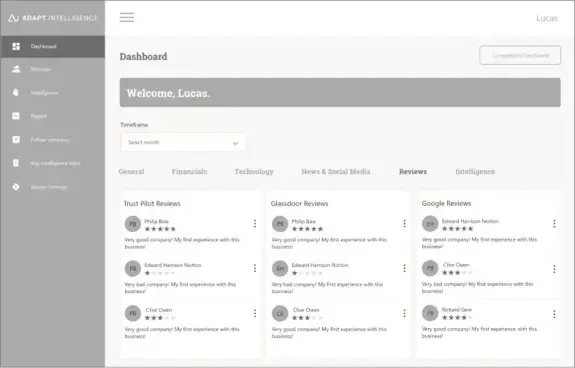Select the Intelligence sidebar icon
575x368 pixels.
point(16,92)
